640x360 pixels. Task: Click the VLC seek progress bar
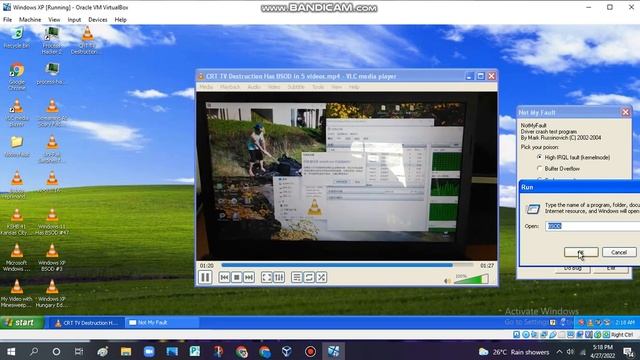(347, 265)
